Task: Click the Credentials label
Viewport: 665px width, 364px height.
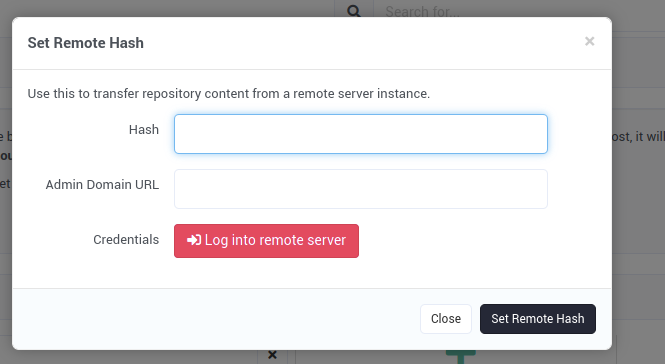Action: coord(126,240)
